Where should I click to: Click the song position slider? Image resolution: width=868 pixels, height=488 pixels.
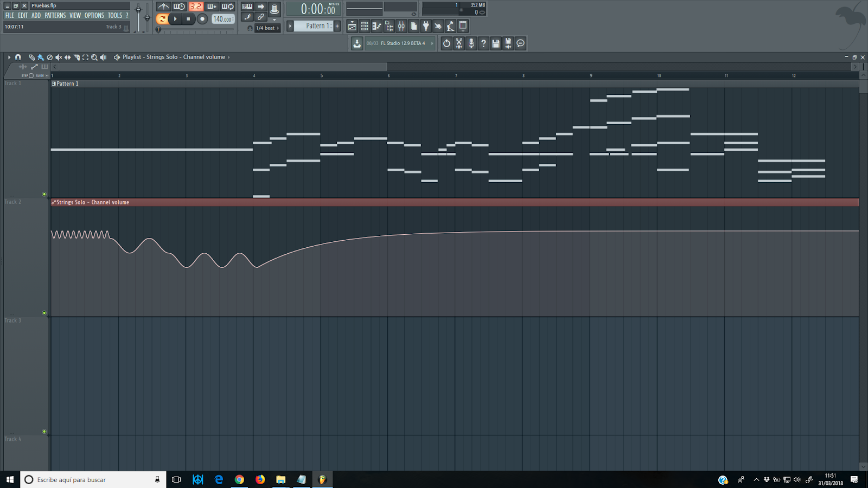(x=195, y=30)
